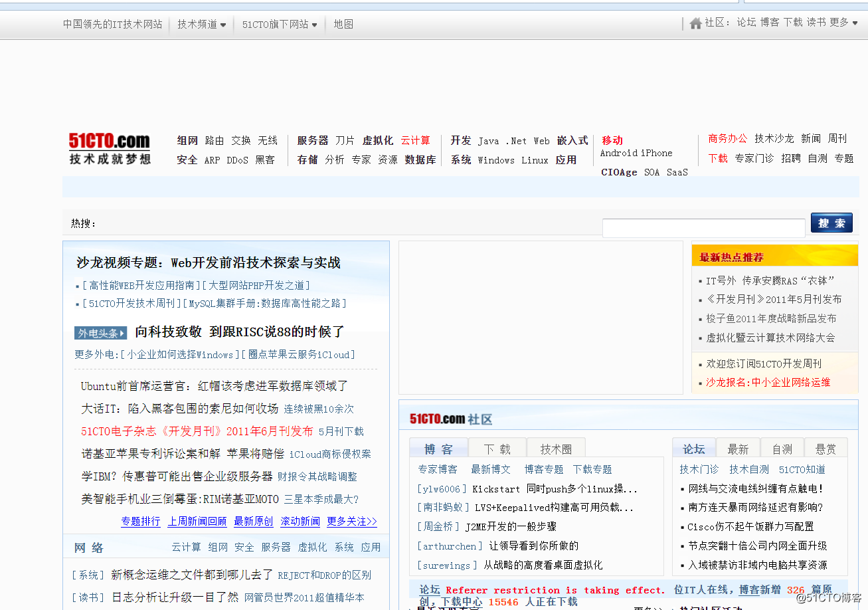Screen dimensions: 868x610
Task: Open the 沙龙视频专题 Web开发 headline
Action: [x=209, y=262]
